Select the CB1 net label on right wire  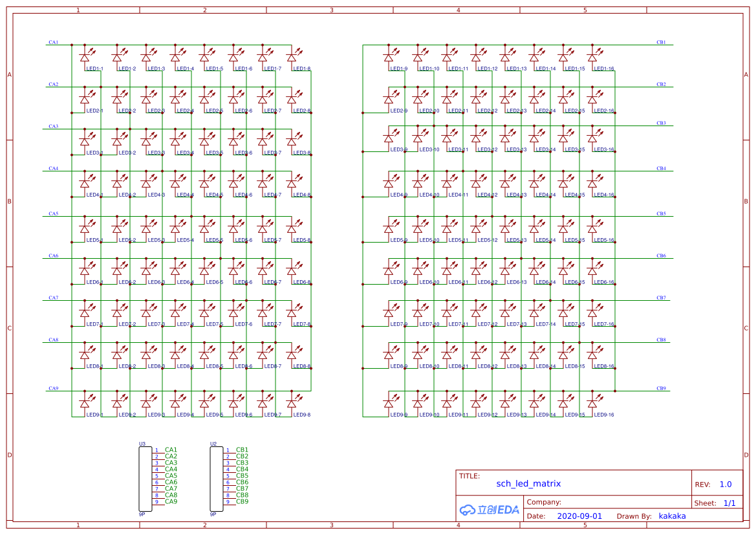[x=661, y=42]
